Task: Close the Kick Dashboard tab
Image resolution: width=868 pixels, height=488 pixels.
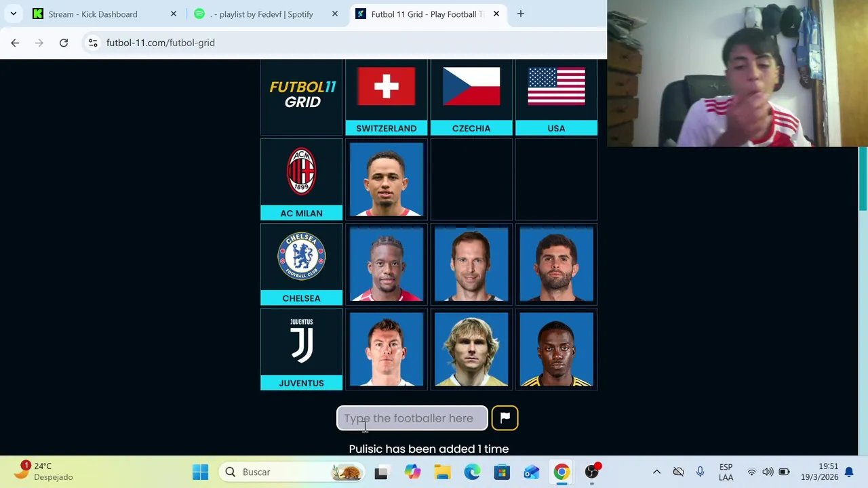Action: [173, 14]
